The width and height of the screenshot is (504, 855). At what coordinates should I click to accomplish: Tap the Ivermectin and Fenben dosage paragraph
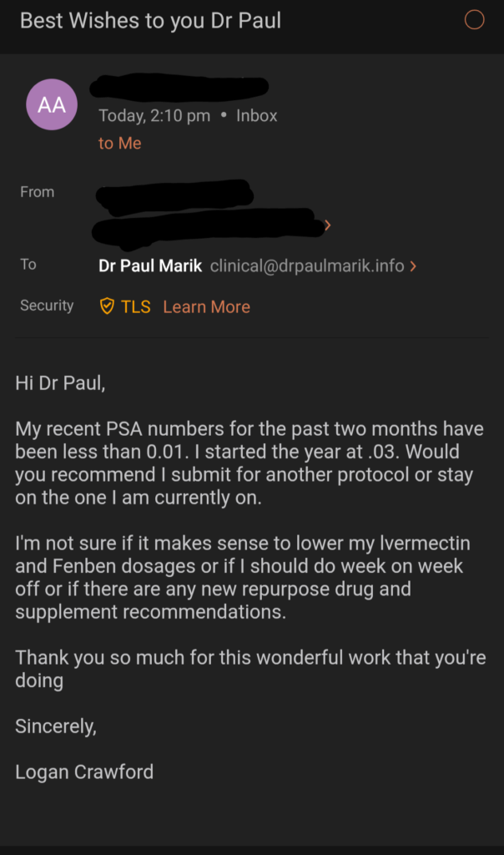[243, 578]
